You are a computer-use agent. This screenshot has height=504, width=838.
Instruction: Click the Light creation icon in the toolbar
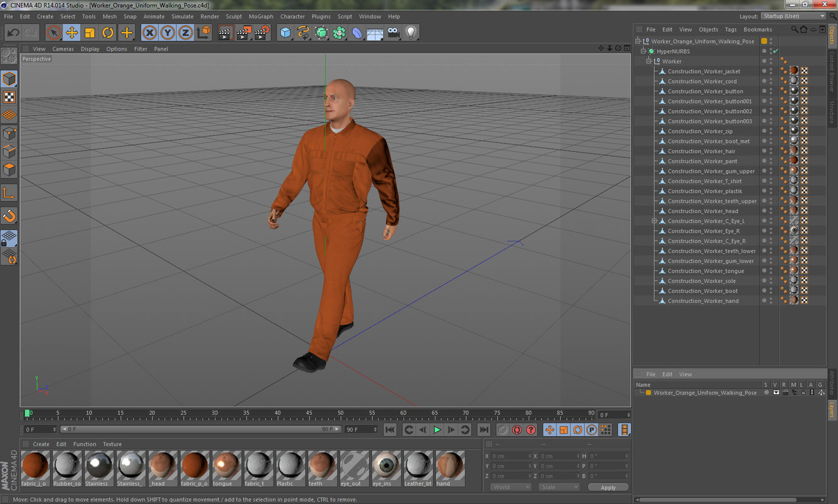(410, 32)
